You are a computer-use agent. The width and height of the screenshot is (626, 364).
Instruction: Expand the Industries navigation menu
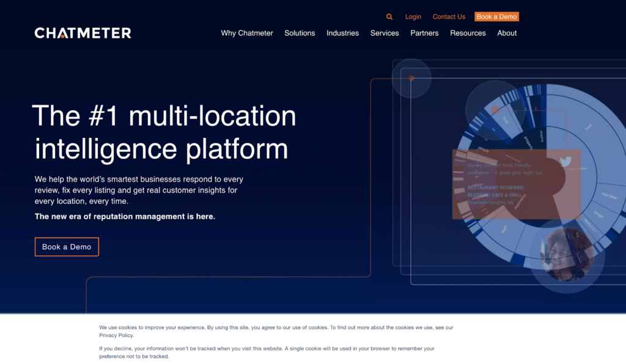pyautogui.click(x=342, y=33)
